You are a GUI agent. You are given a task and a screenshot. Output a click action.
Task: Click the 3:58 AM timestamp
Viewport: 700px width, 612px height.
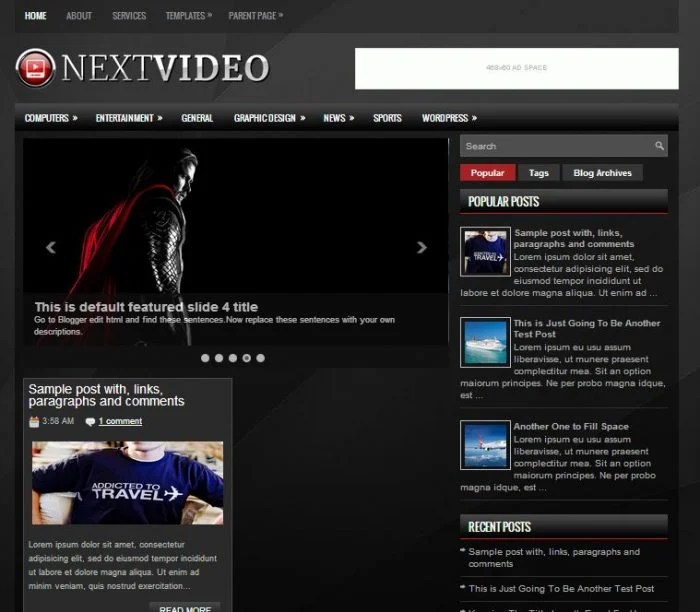[x=58, y=421]
